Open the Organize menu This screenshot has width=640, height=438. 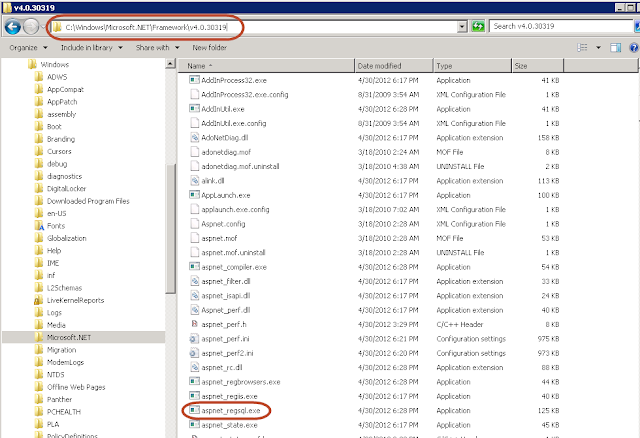28,48
